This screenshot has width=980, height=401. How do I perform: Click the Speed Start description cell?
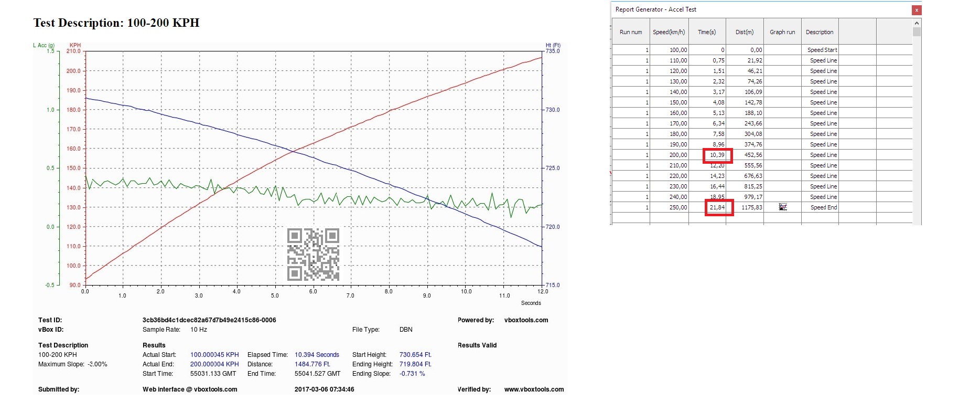point(822,50)
